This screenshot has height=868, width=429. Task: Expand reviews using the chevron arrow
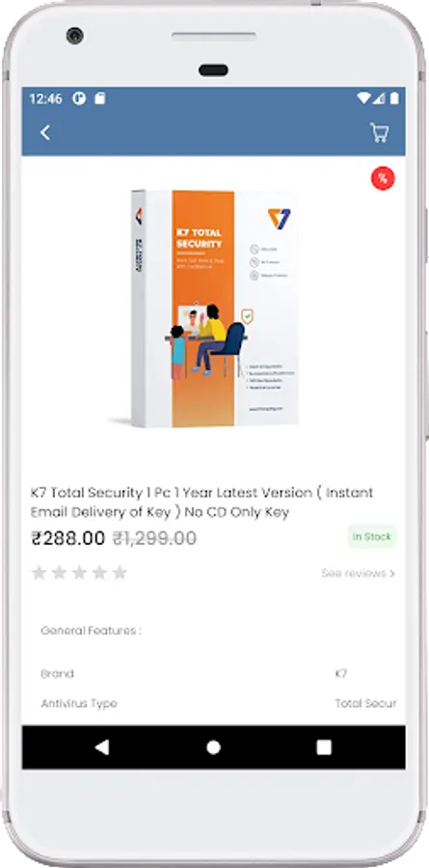point(392,574)
